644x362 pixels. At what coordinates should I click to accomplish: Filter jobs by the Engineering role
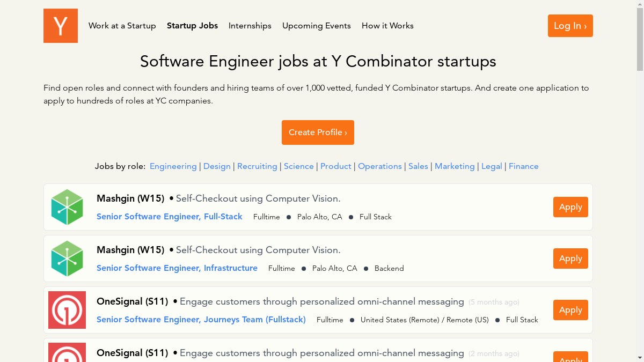173,166
